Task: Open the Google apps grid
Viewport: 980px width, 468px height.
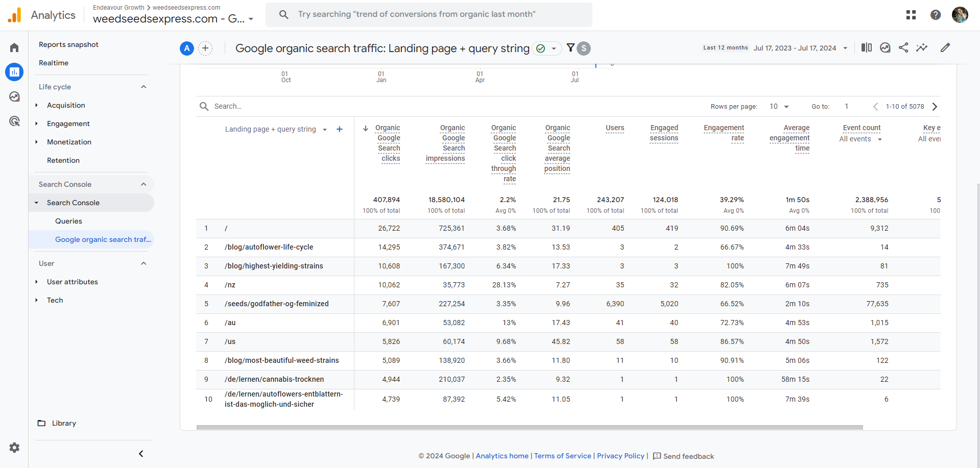Action: pyautogui.click(x=911, y=15)
